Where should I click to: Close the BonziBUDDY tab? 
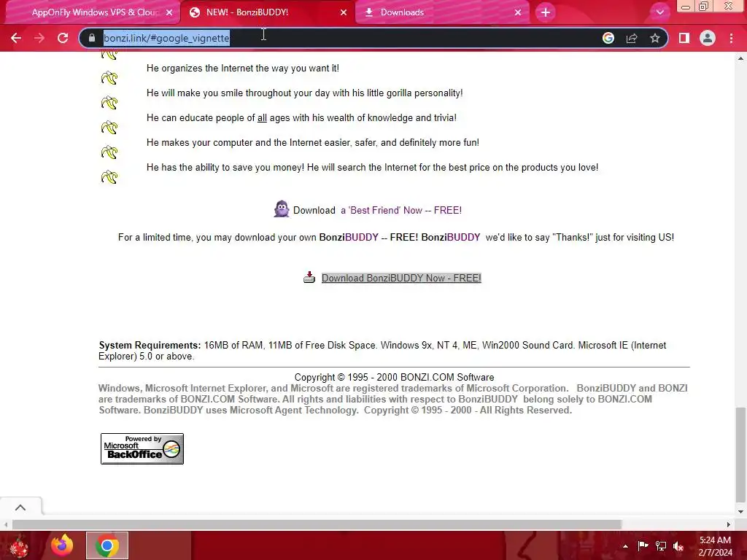344,13
